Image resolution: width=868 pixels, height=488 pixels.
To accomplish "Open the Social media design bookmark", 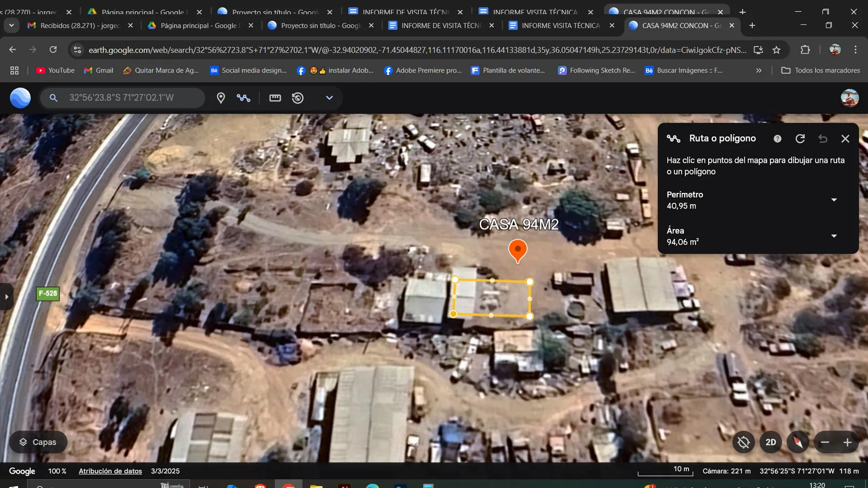I will coord(248,70).
